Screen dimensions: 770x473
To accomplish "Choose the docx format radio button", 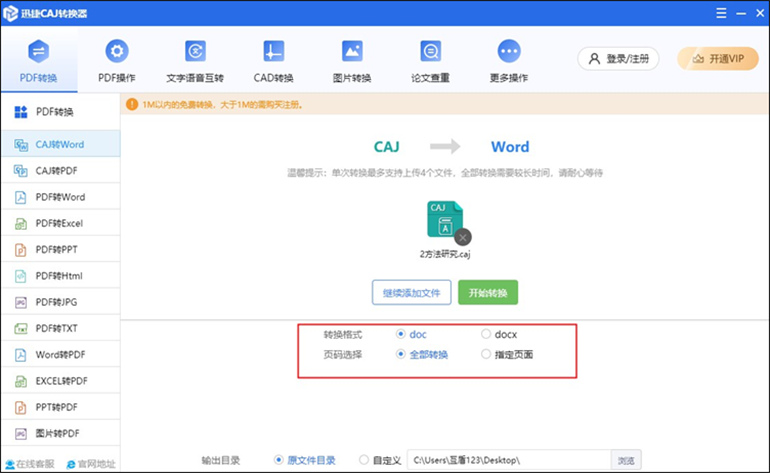I will (486, 334).
